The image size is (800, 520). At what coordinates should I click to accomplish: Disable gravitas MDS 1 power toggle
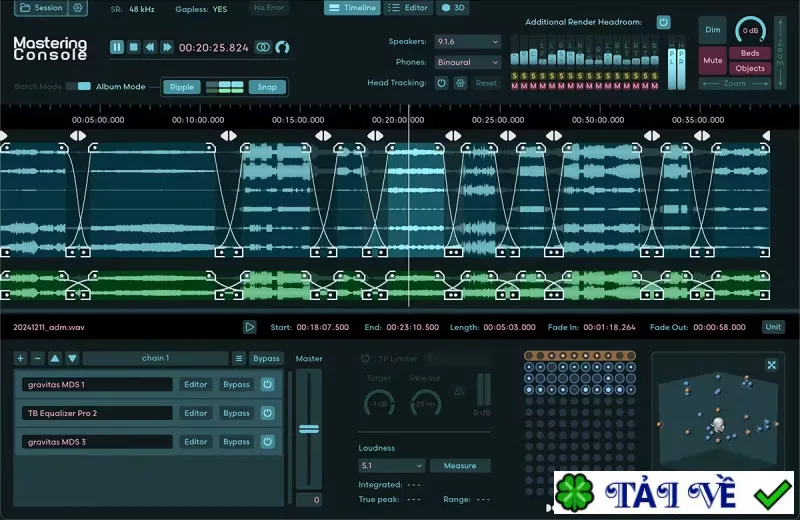(267, 384)
